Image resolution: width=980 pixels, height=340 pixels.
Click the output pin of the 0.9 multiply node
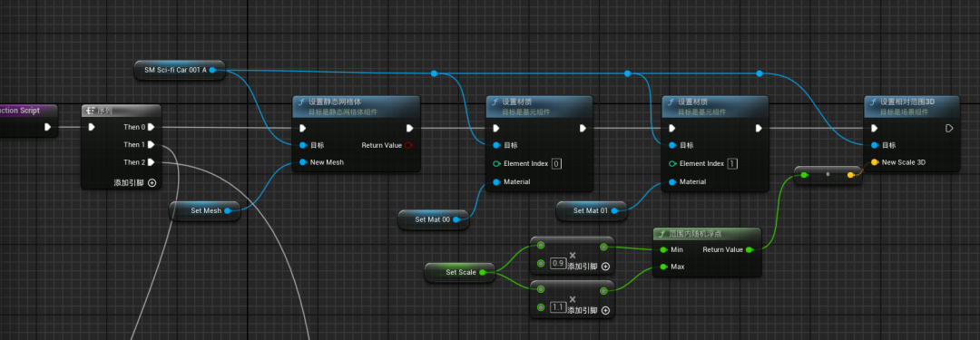pos(603,247)
